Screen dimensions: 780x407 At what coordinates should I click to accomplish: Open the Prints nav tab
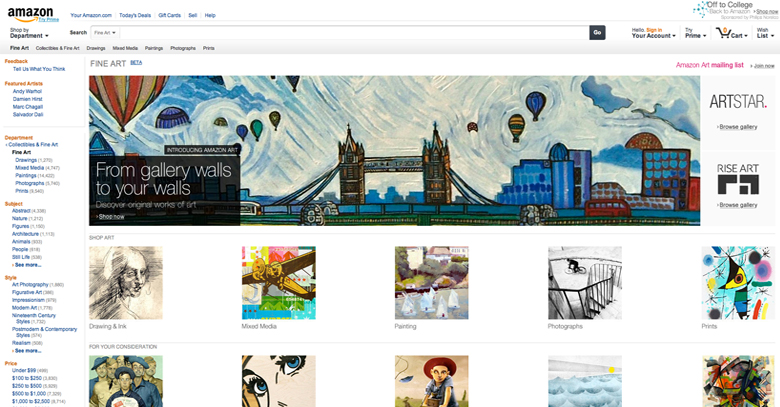tap(208, 48)
